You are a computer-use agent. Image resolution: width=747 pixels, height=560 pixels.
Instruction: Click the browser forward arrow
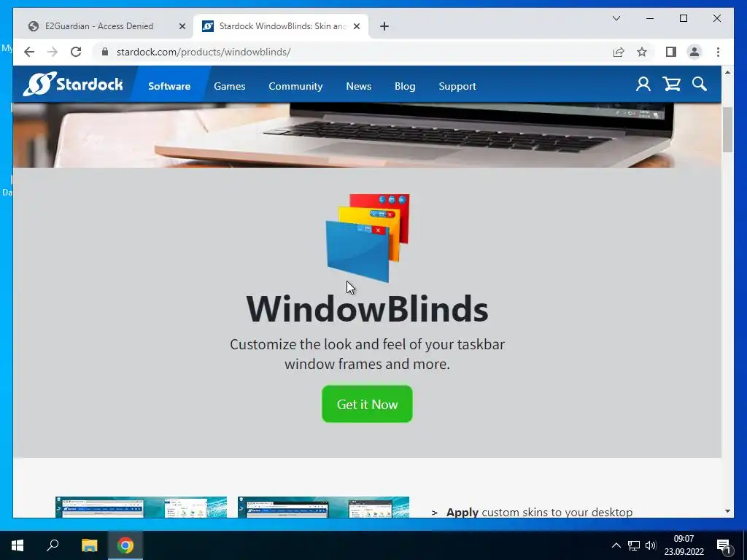click(53, 52)
